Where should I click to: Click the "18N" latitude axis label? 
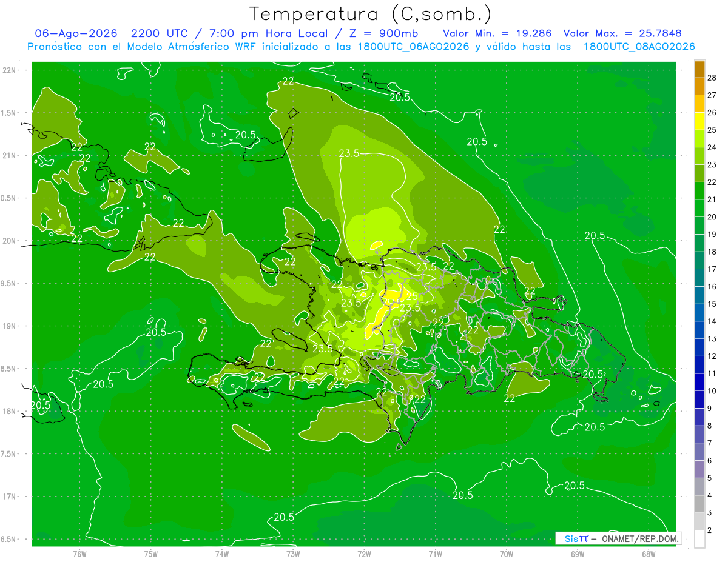pyautogui.click(x=9, y=411)
